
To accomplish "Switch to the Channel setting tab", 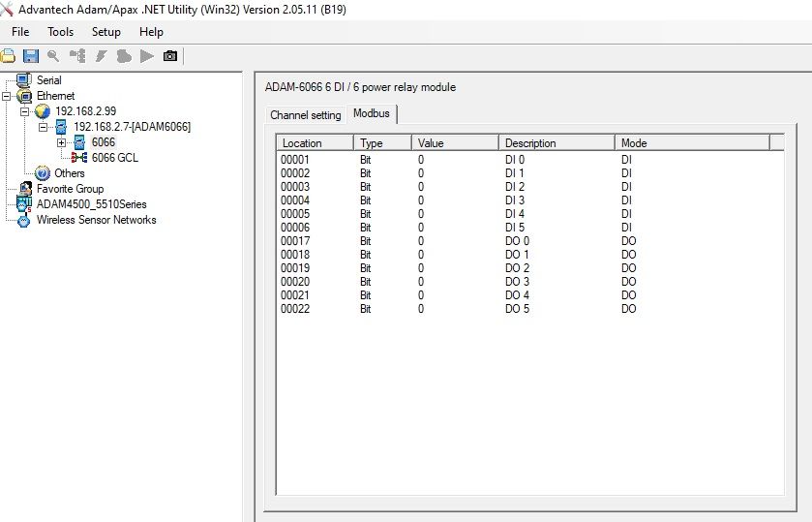I will coord(306,115).
